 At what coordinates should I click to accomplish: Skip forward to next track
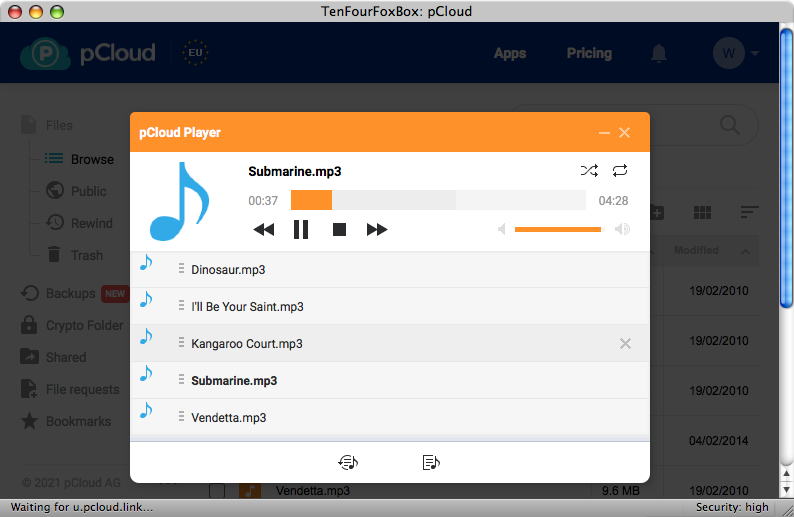pos(377,229)
